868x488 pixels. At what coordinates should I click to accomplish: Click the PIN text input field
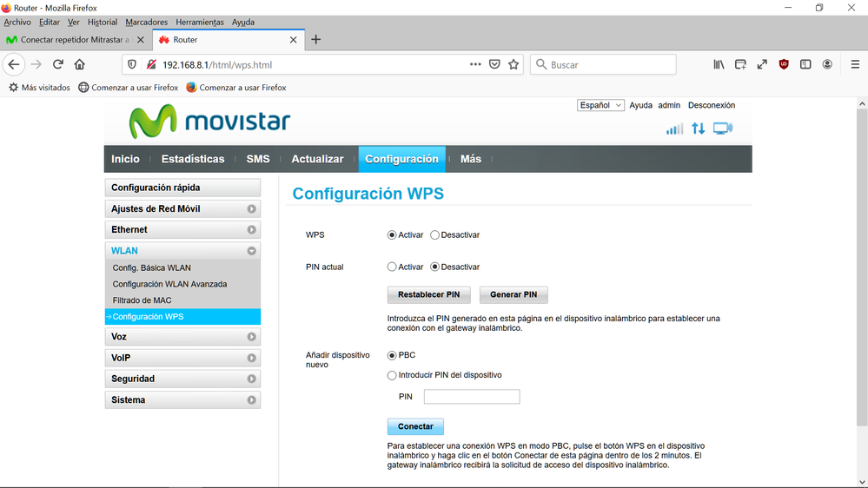pos(471,397)
